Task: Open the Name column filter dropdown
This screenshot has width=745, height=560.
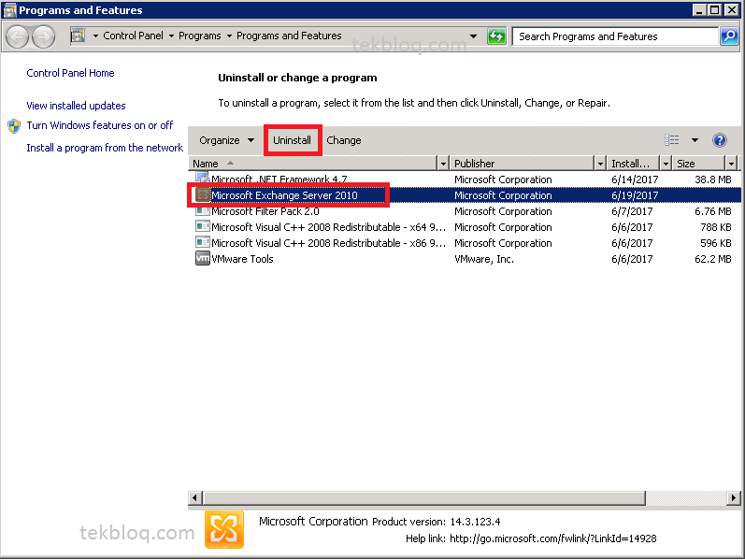Action: (x=443, y=164)
